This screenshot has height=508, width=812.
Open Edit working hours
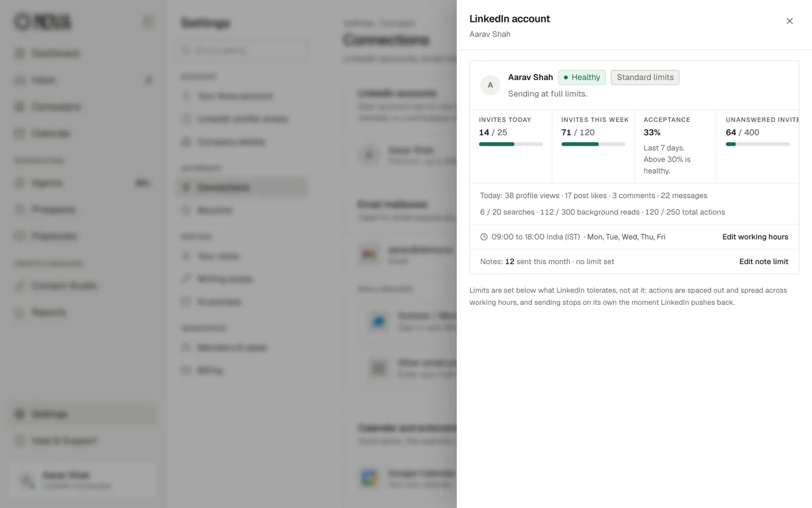[755, 237]
